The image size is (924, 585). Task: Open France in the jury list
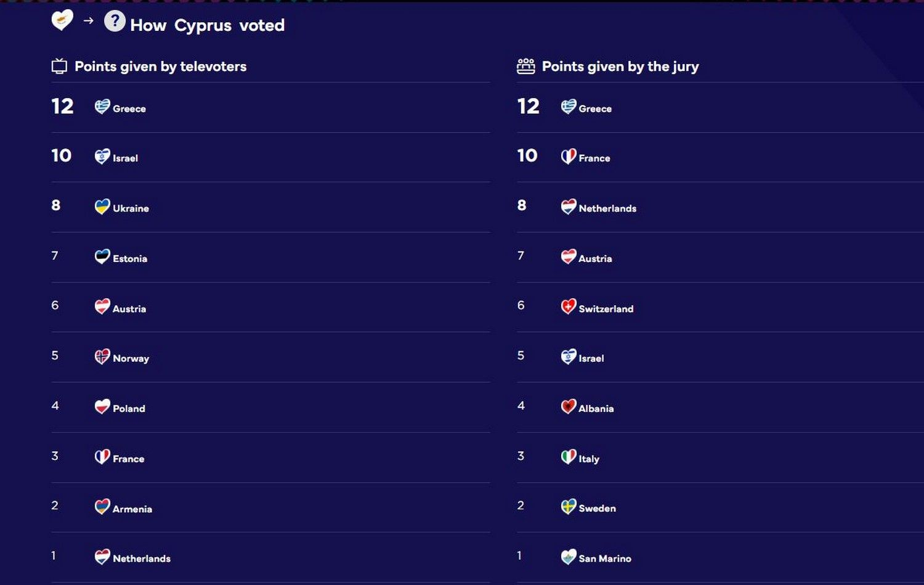(x=594, y=158)
